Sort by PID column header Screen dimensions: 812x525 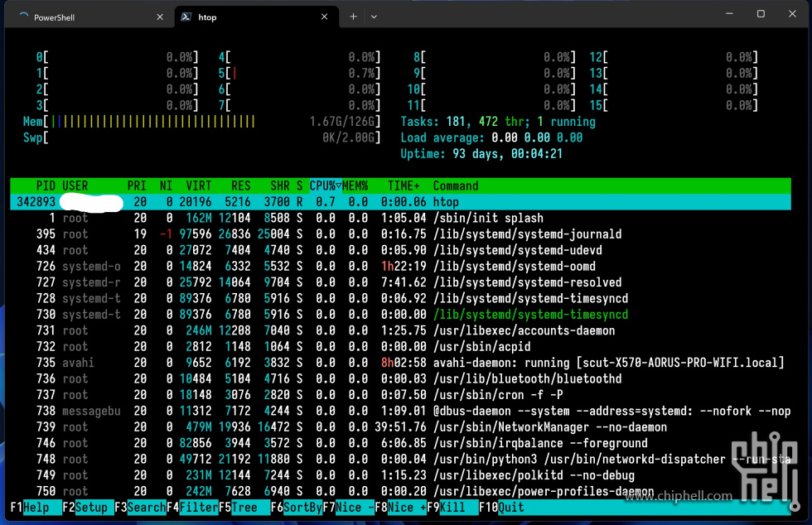coord(46,185)
